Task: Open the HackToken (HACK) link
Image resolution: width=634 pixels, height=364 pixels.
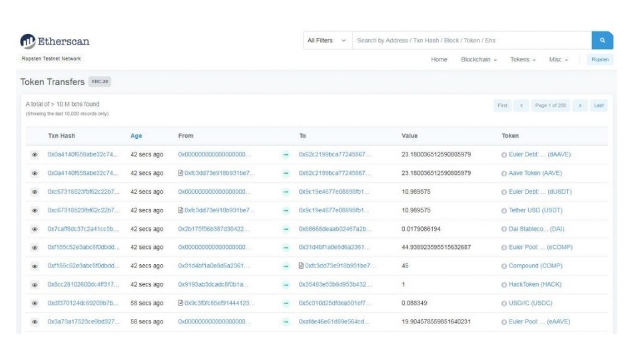Action: point(535,284)
